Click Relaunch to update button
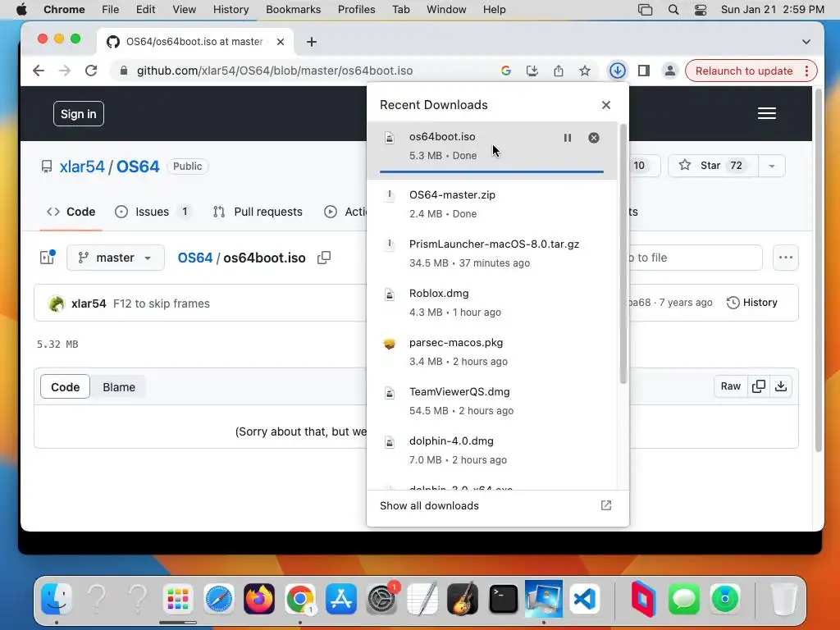This screenshot has height=630, width=840. [743, 71]
